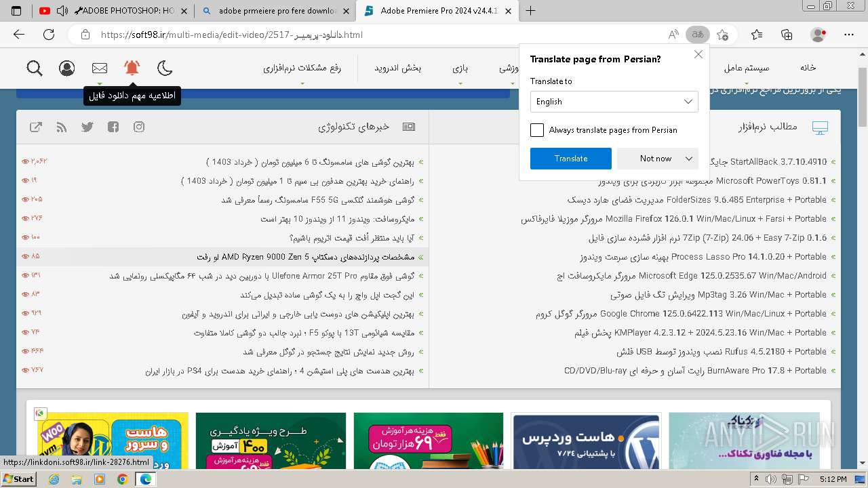Open File Explorer folder taskbar icon
868x488 pixels.
click(77, 479)
